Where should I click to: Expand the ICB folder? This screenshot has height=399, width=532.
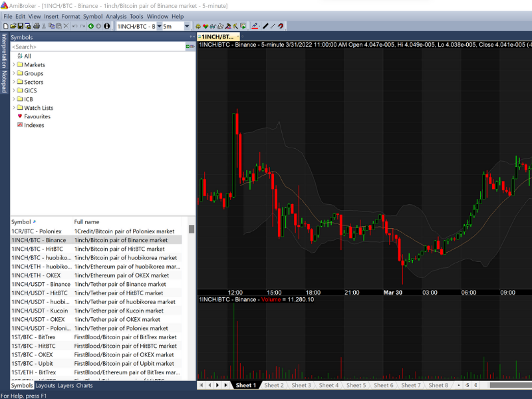click(14, 99)
